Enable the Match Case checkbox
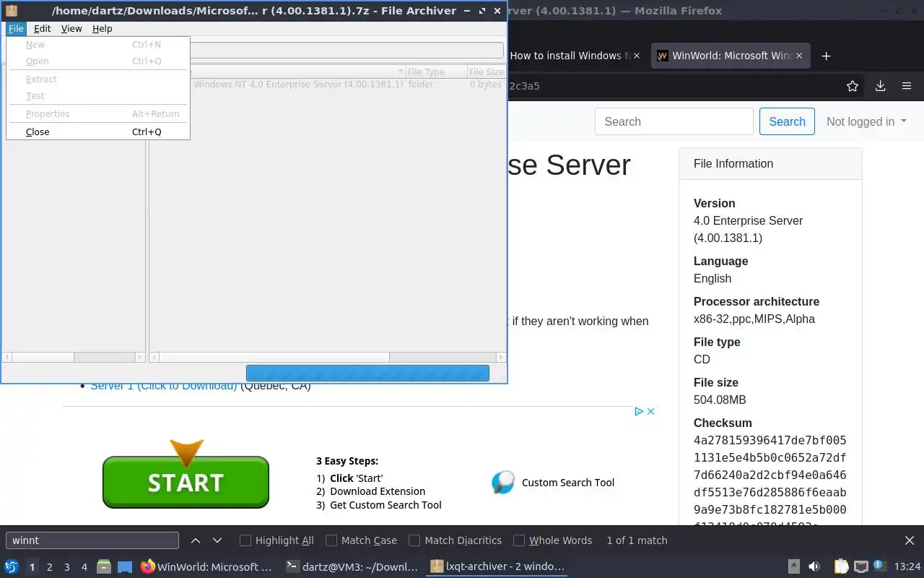This screenshot has height=578, width=924. 331,540
